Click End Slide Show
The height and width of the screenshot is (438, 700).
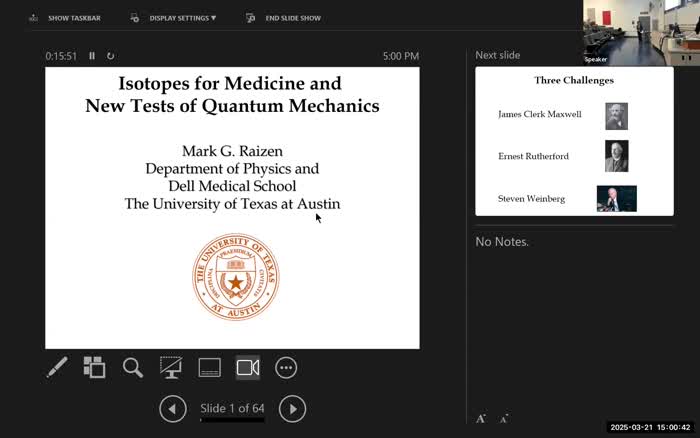(x=293, y=18)
